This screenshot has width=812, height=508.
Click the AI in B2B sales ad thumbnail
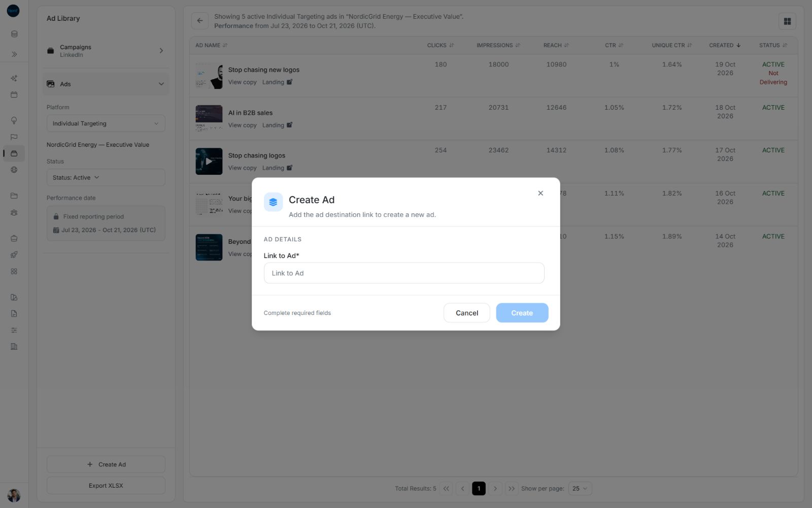click(x=209, y=118)
